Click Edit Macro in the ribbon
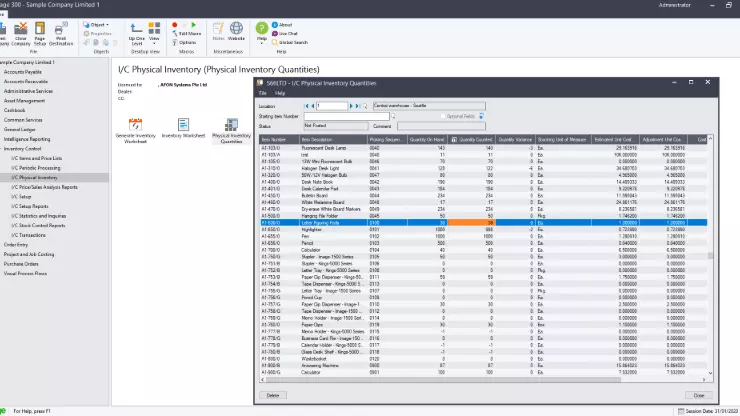Image resolution: width=740 pixels, height=416 pixels. 187,34
